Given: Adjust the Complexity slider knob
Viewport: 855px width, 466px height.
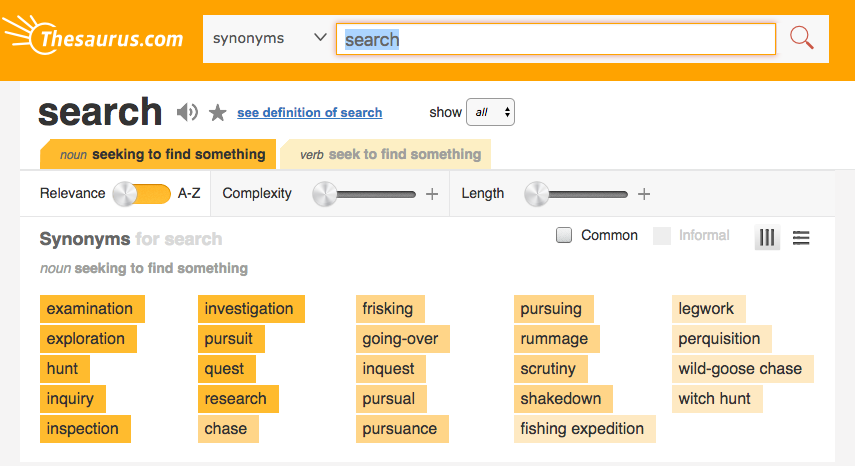Looking at the screenshot, I should [x=325, y=194].
